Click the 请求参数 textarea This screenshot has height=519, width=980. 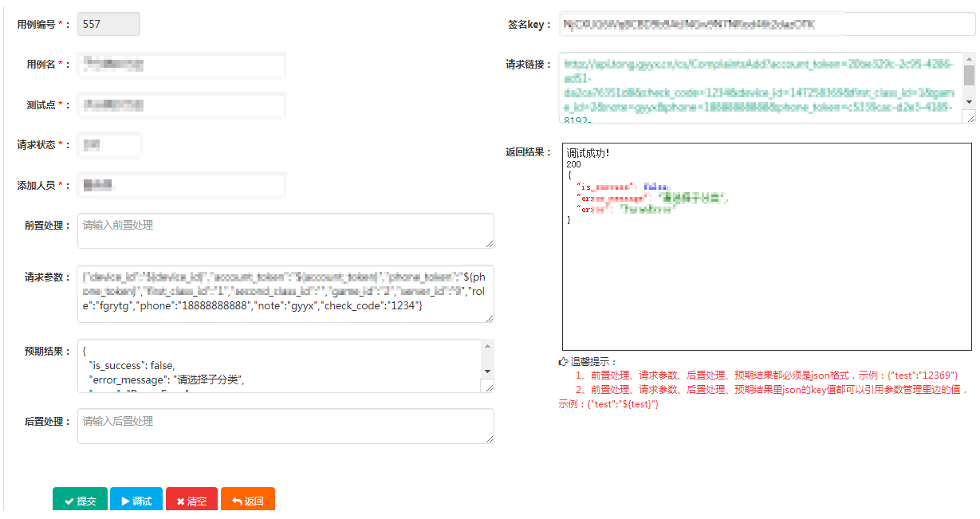(285, 294)
